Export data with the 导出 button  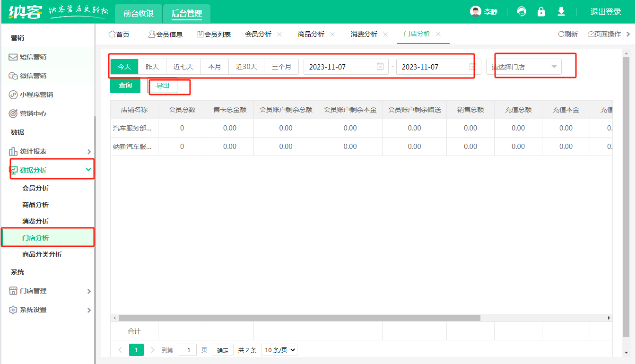pyautogui.click(x=162, y=86)
